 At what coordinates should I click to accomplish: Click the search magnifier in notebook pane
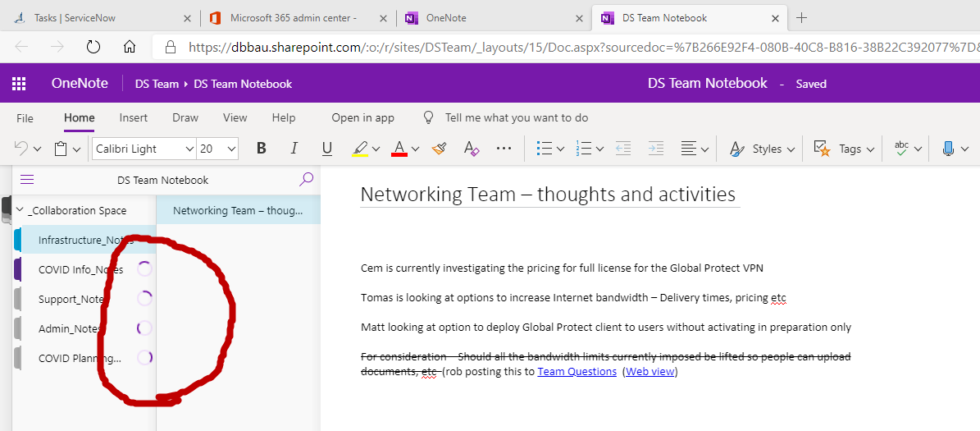pos(306,180)
